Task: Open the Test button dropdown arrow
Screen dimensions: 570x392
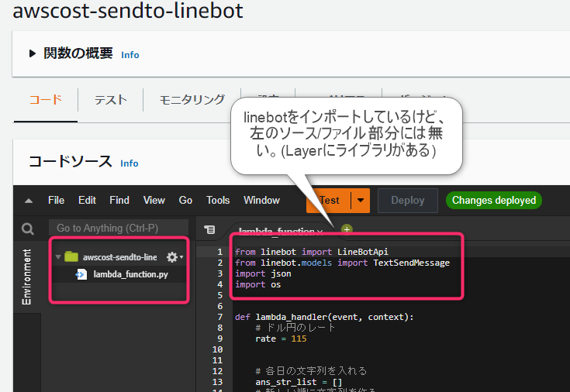Action: click(361, 201)
